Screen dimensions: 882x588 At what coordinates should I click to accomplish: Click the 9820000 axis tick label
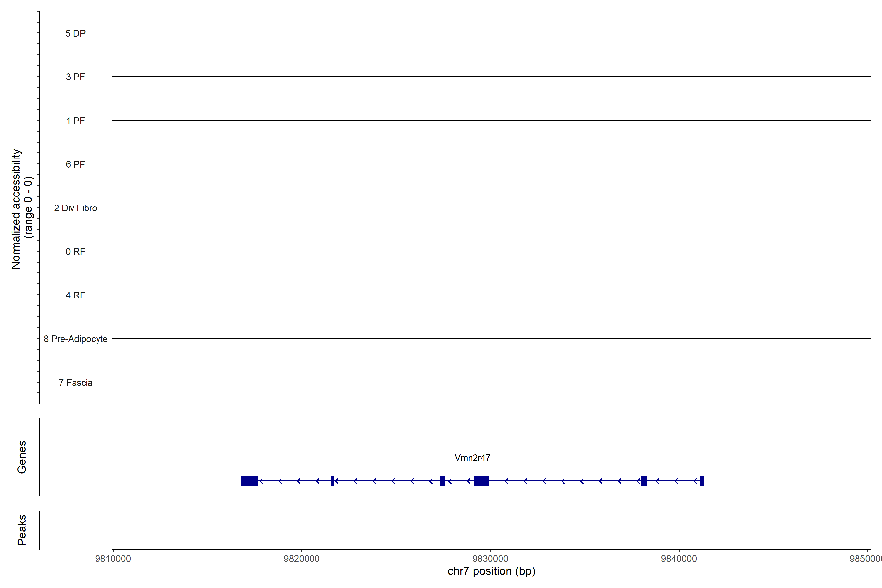tap(302, 558)
